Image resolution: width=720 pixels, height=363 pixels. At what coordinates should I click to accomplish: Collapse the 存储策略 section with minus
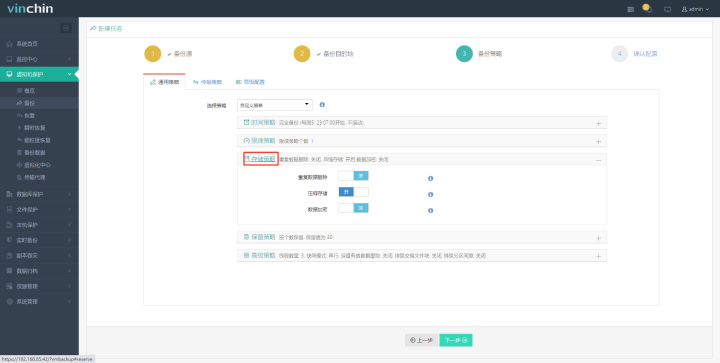tap(598, 160)
